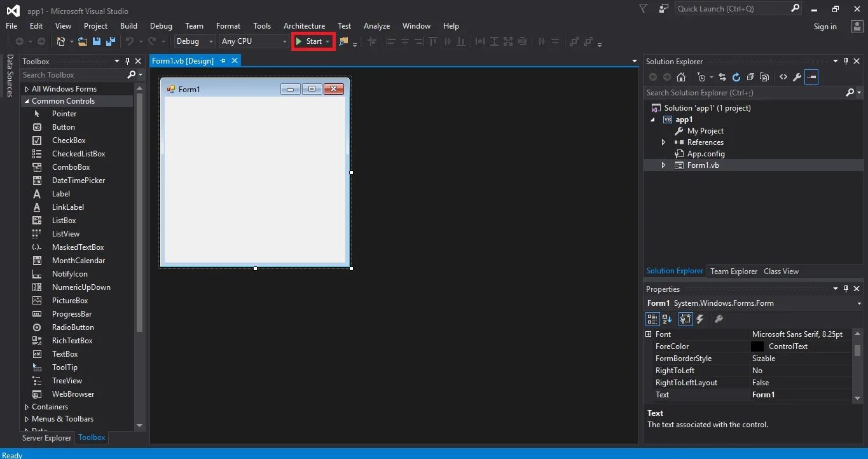Image resolution: width=868 pixels, height=459 pixels.
Task: Expand the All Windows Forms toolbox group
Action: [27, 89]
